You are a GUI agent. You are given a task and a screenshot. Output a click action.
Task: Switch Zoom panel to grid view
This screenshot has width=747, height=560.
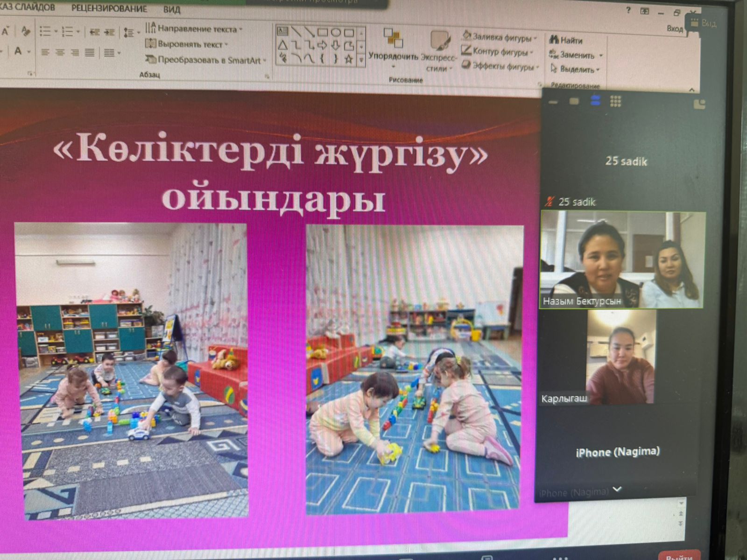click(x=616, y=101)
